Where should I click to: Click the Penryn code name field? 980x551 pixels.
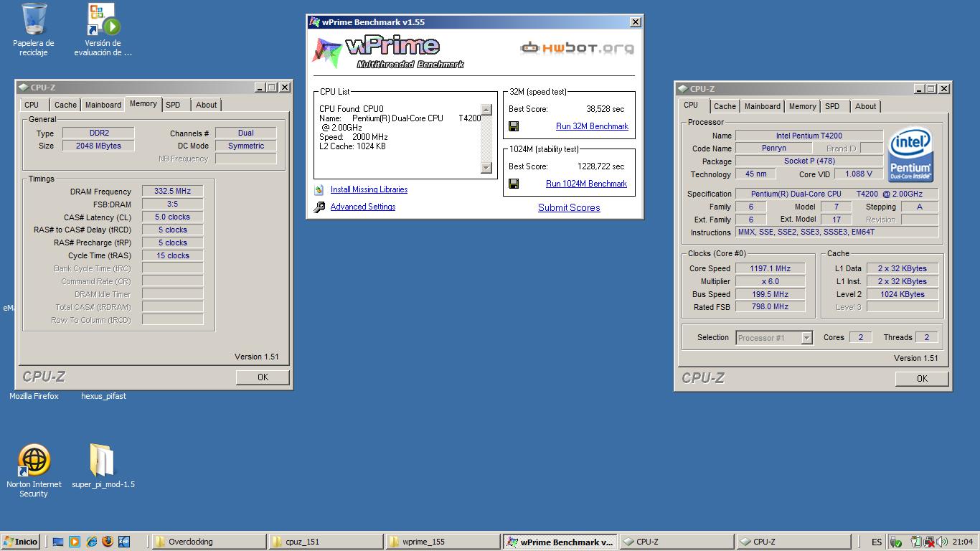click(x=774, y=149)
